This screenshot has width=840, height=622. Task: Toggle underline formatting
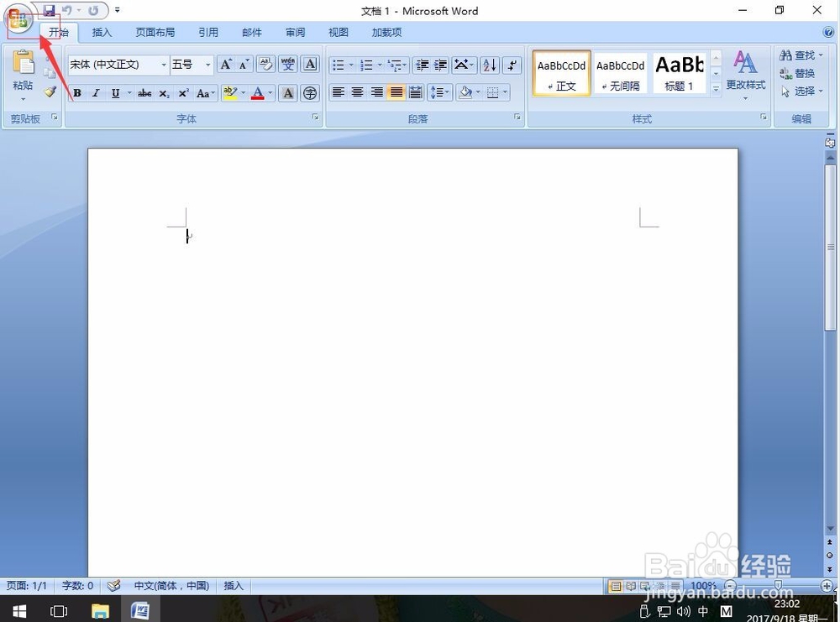(x=115, y=93)
